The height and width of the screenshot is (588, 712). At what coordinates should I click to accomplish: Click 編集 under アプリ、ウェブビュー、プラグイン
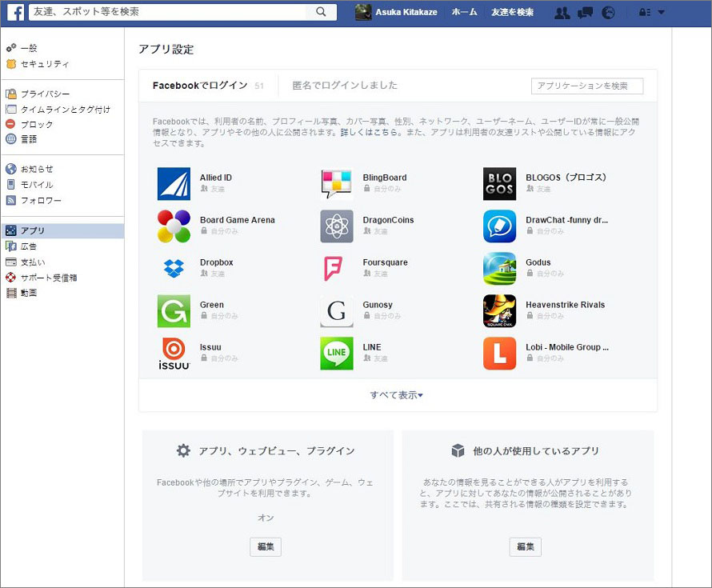(x=266, y=546)
